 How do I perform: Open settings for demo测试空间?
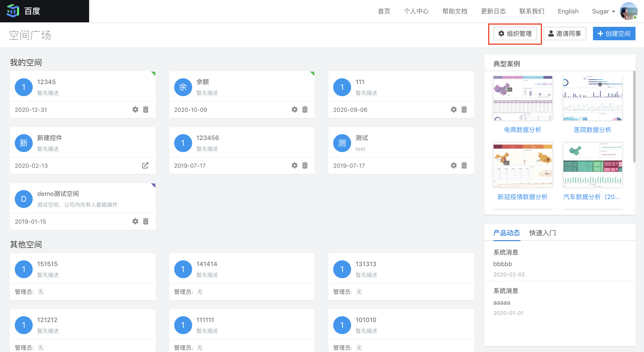[x=135, y=221]
